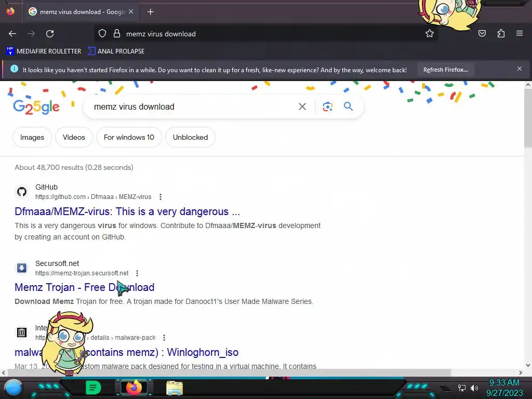
Task: Click the scroll up arrow of vertical scrollbar
Action: tap(528, 85)
